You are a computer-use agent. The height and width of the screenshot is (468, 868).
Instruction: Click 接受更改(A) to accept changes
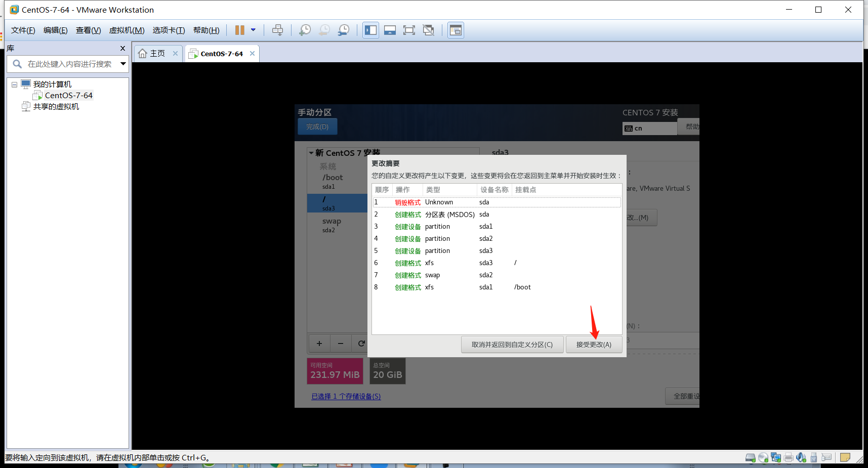[x=594, y=345]
